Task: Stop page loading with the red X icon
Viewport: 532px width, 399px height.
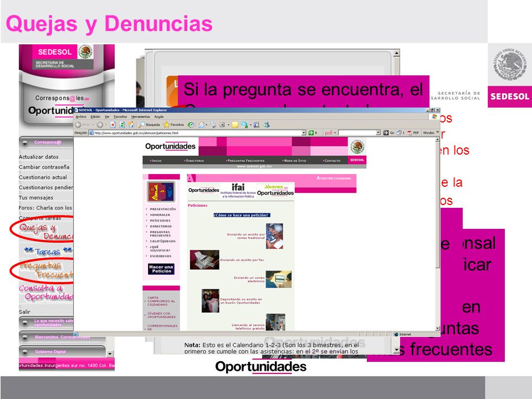Action: [113, 125]
